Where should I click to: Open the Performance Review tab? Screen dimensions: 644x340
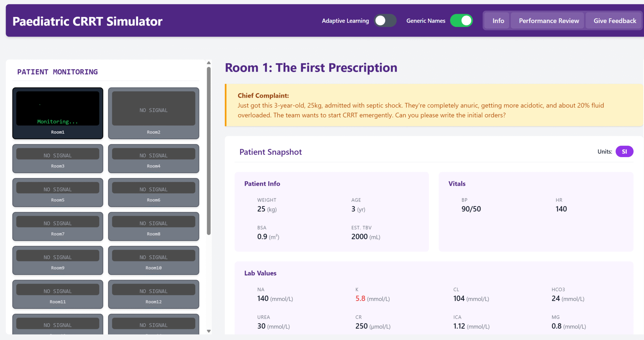[549, 21]
